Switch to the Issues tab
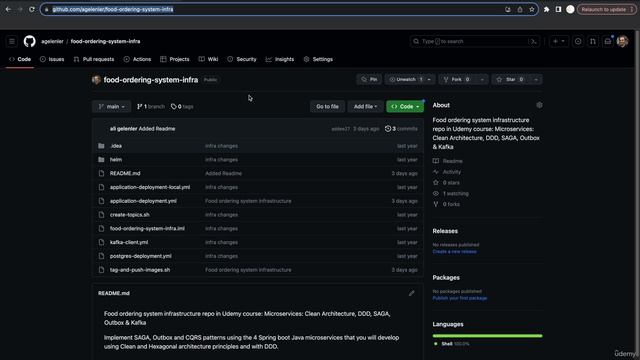640x360 pixels. point(52,59)
